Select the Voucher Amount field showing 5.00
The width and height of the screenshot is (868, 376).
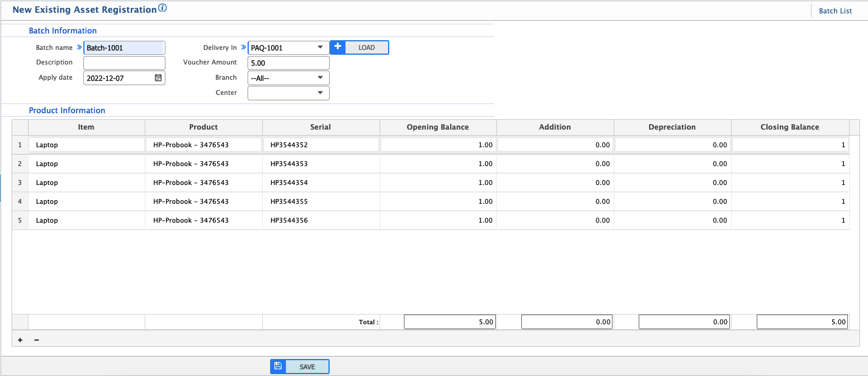[288, 62]
